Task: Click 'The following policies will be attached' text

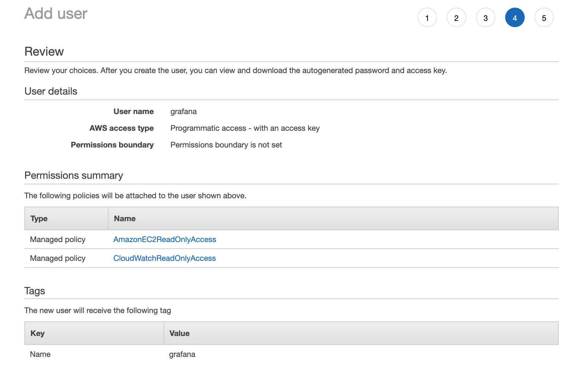Action: [x=135, y=195]
